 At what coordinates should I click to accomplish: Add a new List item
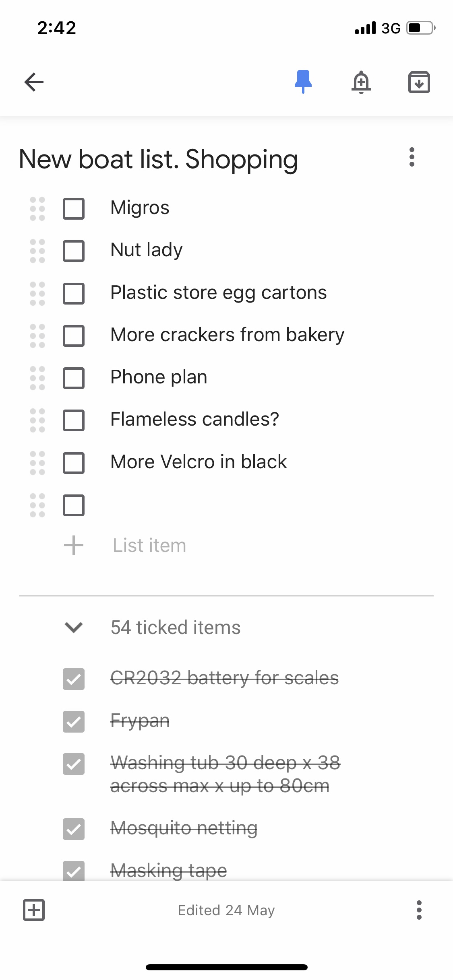click(149, 546)
